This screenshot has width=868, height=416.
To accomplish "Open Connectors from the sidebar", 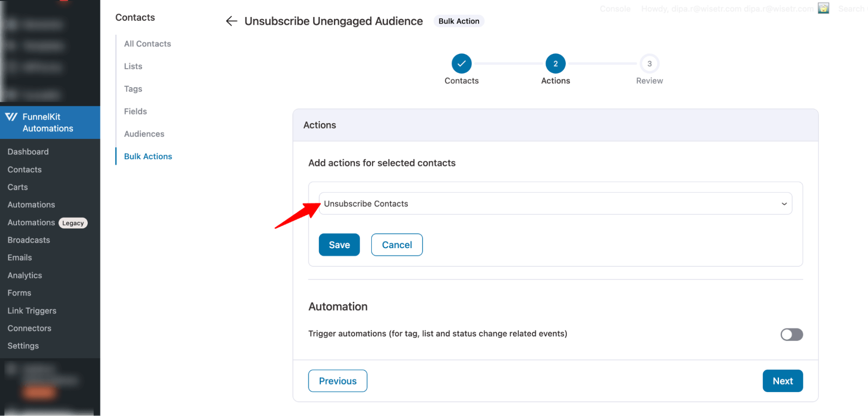I will pos(29,328).
